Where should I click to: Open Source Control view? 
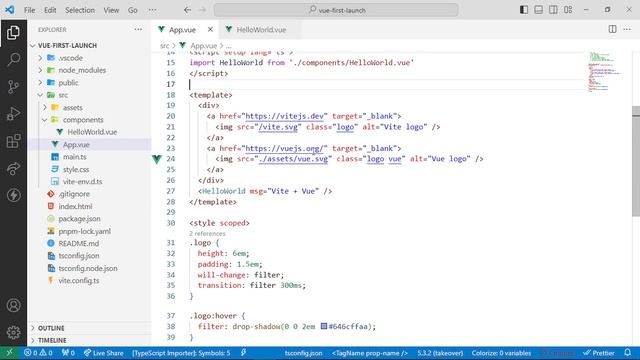tap(13, 87)
